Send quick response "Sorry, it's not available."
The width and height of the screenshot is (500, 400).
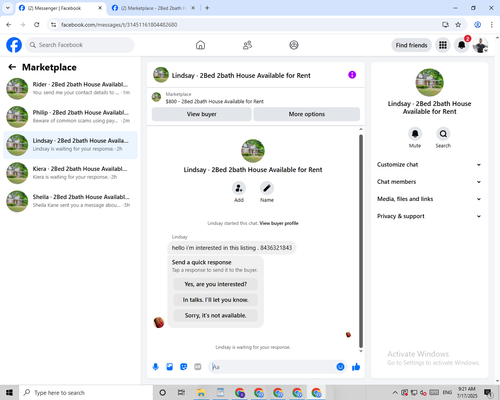tap(216, 315)
